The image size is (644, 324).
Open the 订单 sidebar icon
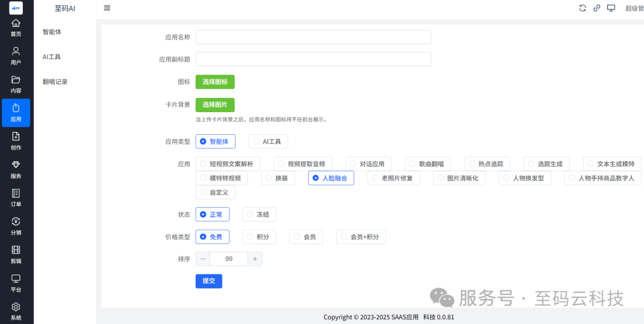pyautogui.click(x=16, y=198)
